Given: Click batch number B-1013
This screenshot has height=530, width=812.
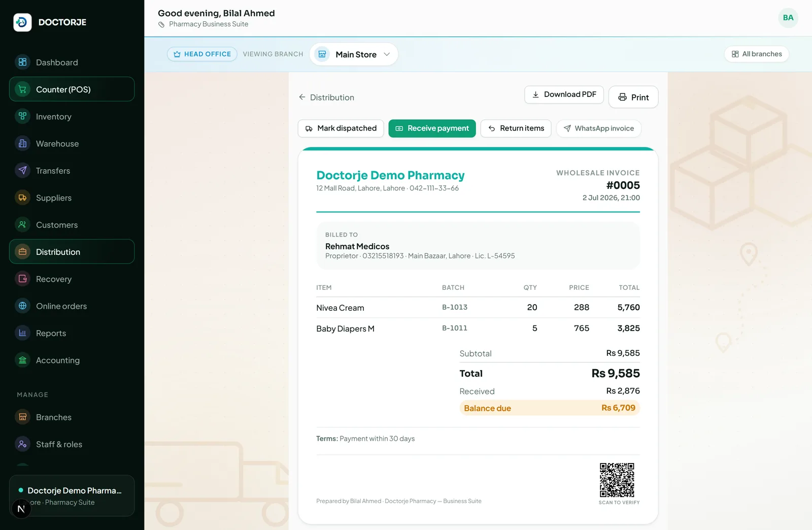Looking at the screenshot, I should click(x=455, y=307).
